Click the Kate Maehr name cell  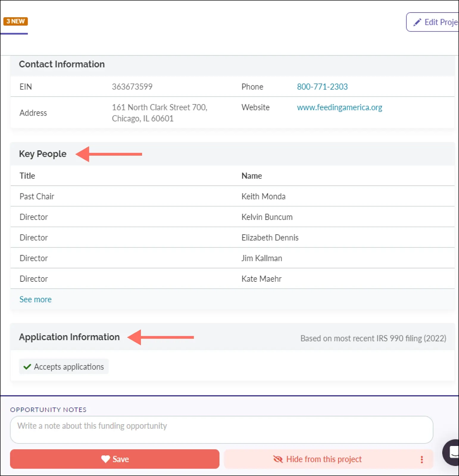click(261, 279)
